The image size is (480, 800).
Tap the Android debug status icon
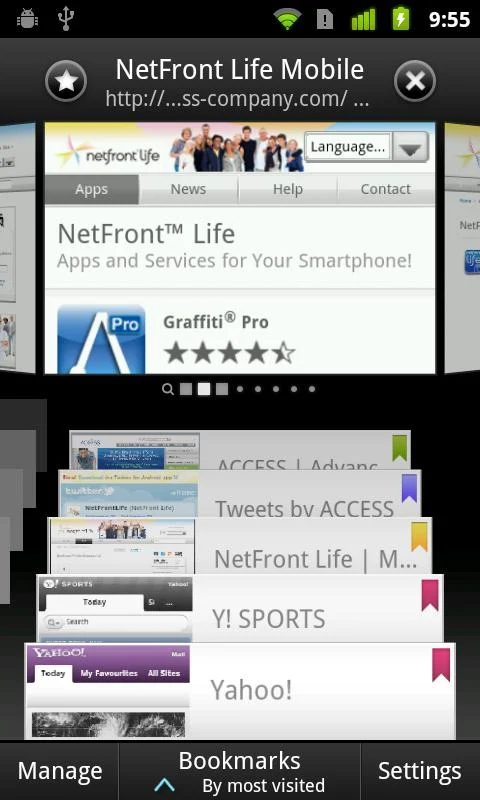click(x=27, y=19)
